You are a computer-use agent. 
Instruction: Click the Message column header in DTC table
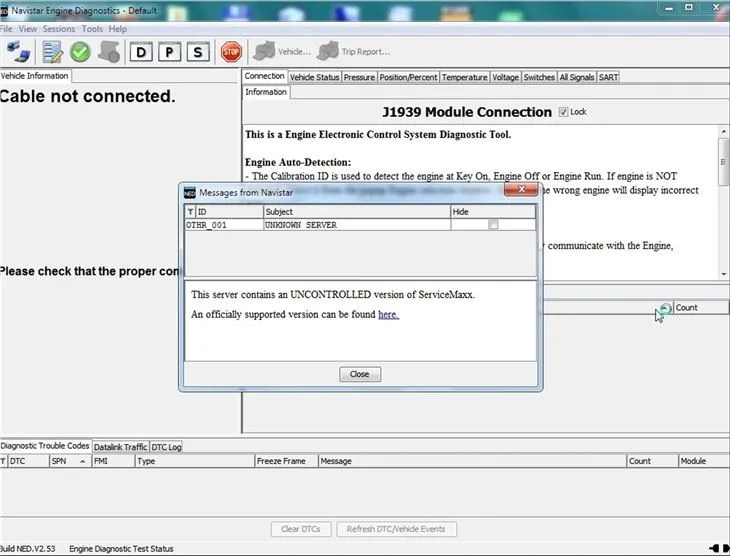[472, 461]
